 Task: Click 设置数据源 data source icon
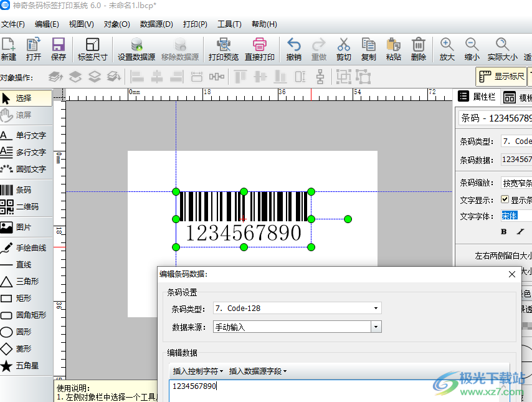pos(136,49)
